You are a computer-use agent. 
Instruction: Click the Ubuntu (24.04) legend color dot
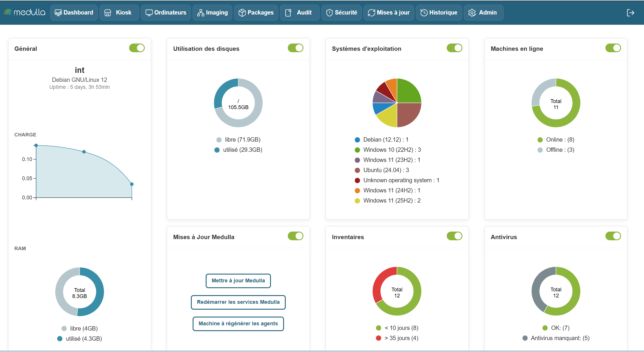tap(357, 170)
